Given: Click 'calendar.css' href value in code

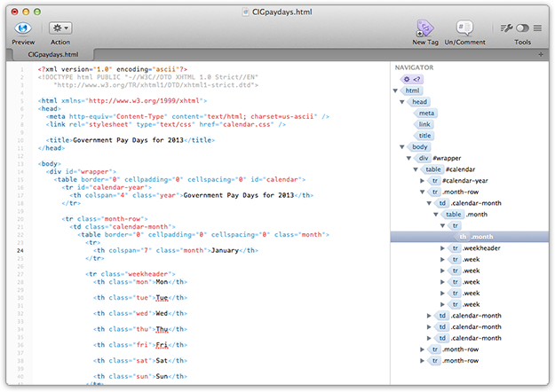Looking at the screenshot, I should tap(247, 124).
